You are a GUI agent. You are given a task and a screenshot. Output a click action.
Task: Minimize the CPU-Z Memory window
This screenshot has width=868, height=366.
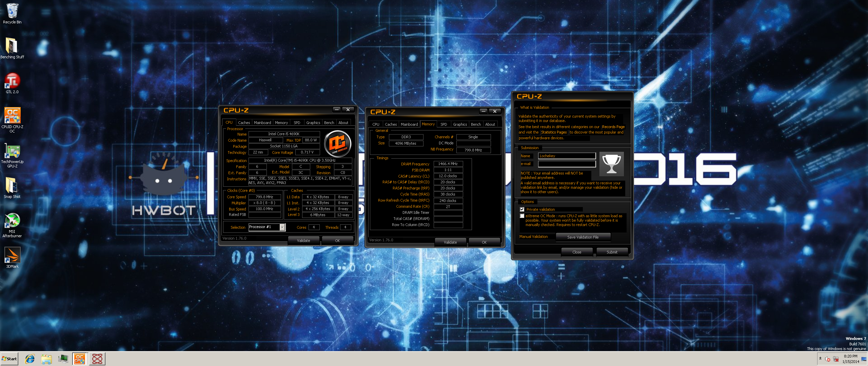(484, 111)
